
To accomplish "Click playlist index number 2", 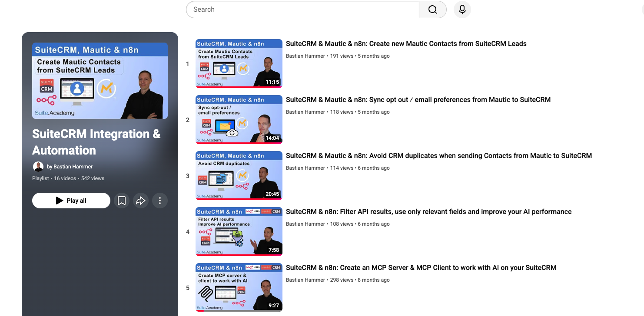I will click(x=188, y=120).
